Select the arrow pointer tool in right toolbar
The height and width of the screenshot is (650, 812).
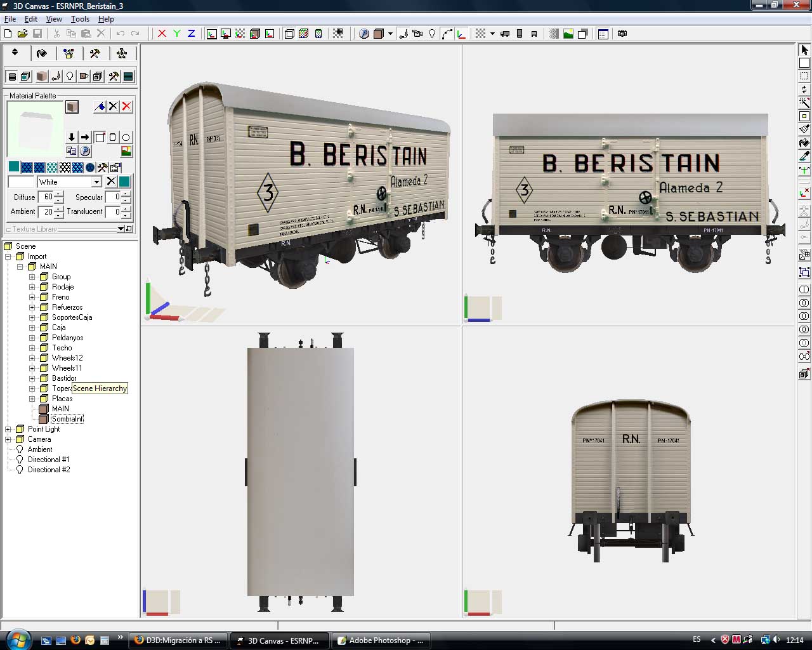coord(804,50)
